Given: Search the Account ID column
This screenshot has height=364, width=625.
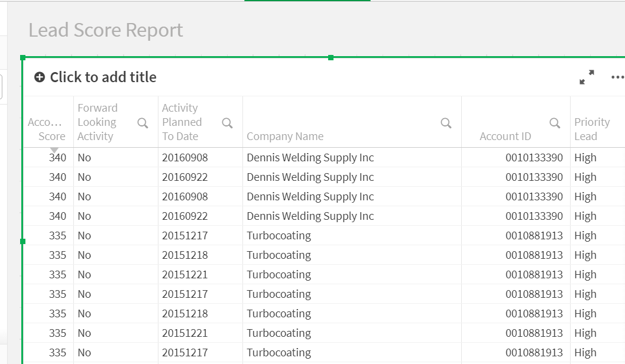Looking at the screenshot, I should (x=555, y=123).
